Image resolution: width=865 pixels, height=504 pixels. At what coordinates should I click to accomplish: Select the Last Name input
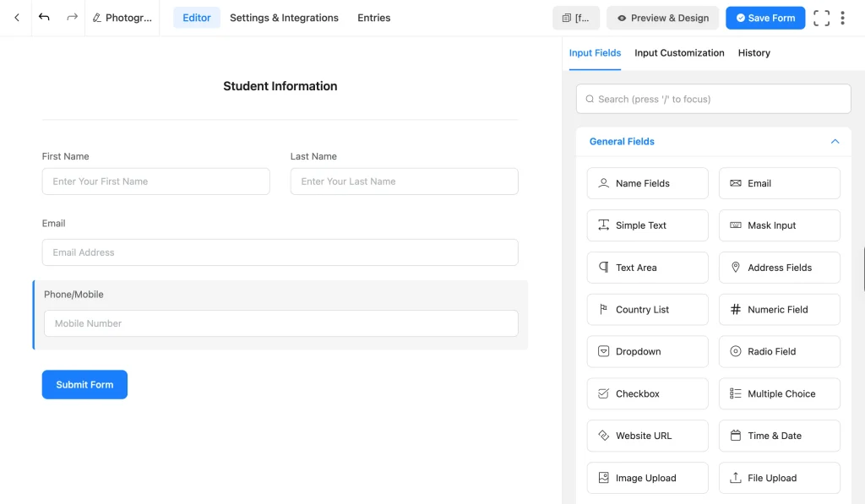(404, 182)
